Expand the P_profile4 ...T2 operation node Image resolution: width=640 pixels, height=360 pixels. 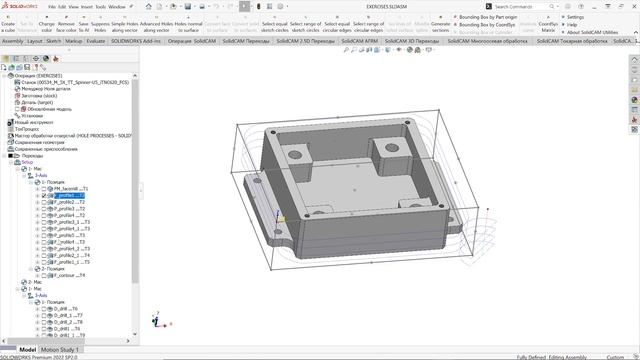pos(38,216)
